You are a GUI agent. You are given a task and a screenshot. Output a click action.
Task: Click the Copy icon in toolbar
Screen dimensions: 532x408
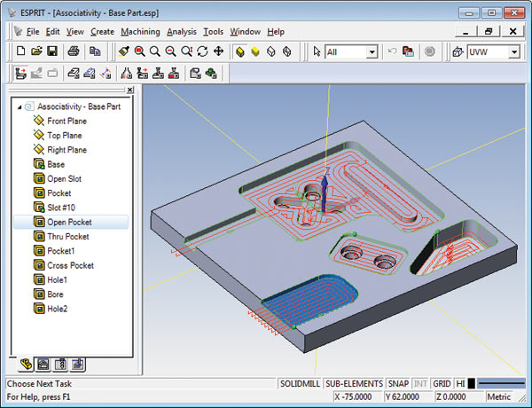click(95, 51)
